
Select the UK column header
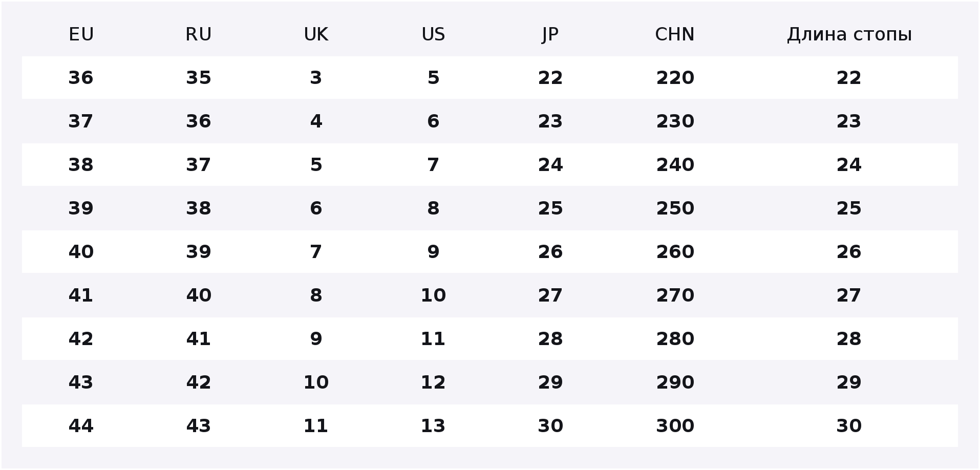pyautogui.click(x=316, y=34)
